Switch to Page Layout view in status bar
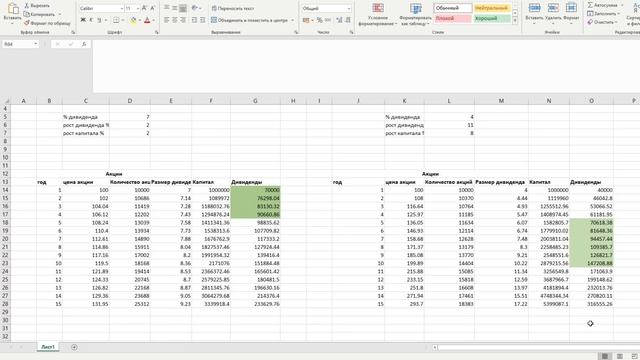The height and width of the screenshot is (360, 640). tap(620, 356)
